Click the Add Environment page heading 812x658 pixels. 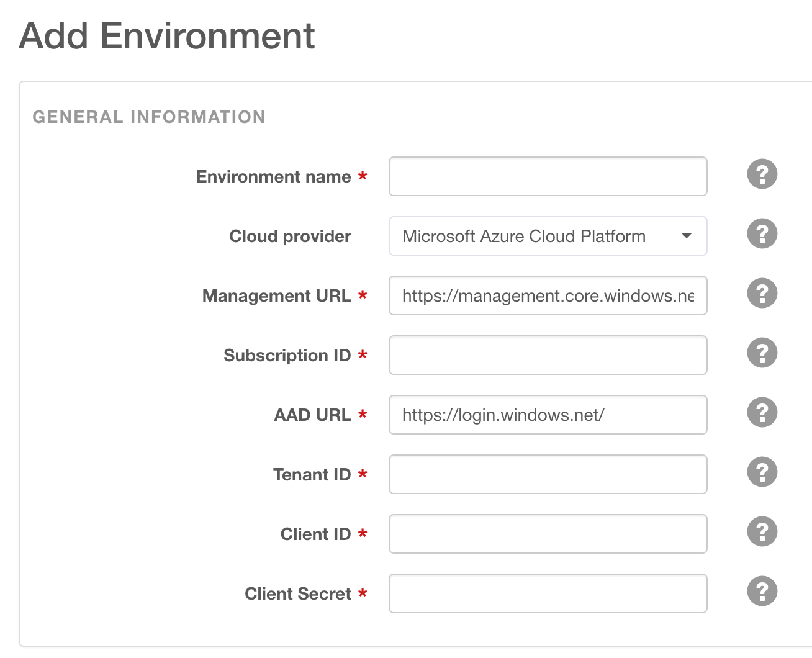tap(167, 36)
